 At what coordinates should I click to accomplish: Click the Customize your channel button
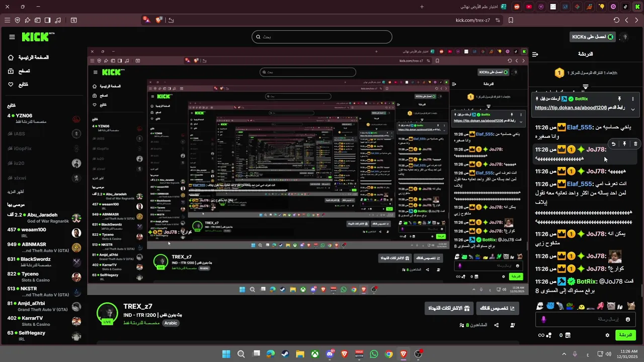[497, 308]
